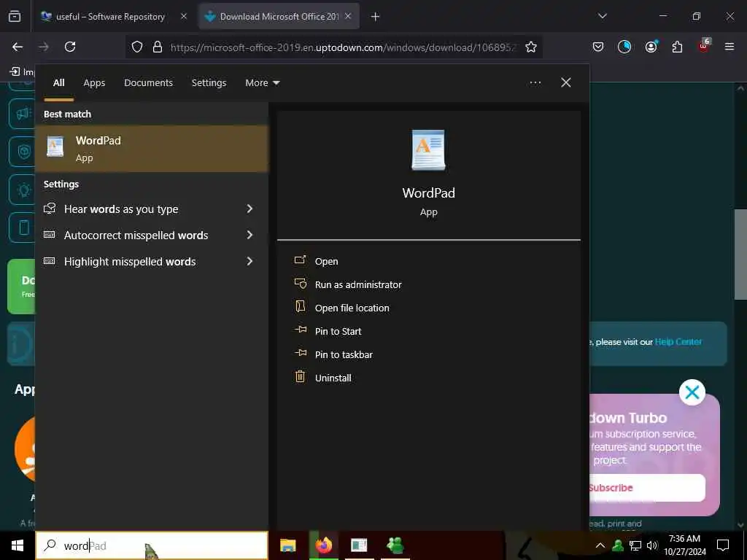747x560 pixels.
Task: Visit the Help Center link
Action: coord(678,341)
